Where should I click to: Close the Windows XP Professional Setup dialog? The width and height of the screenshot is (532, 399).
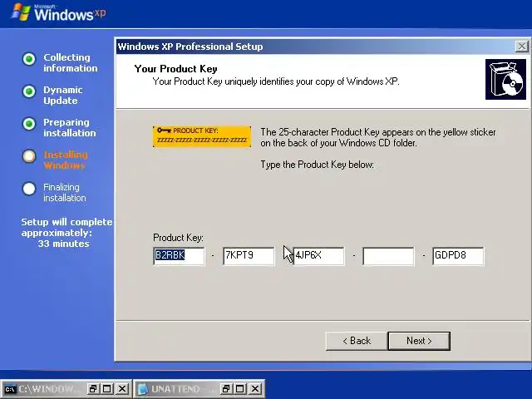pos(522,47)
